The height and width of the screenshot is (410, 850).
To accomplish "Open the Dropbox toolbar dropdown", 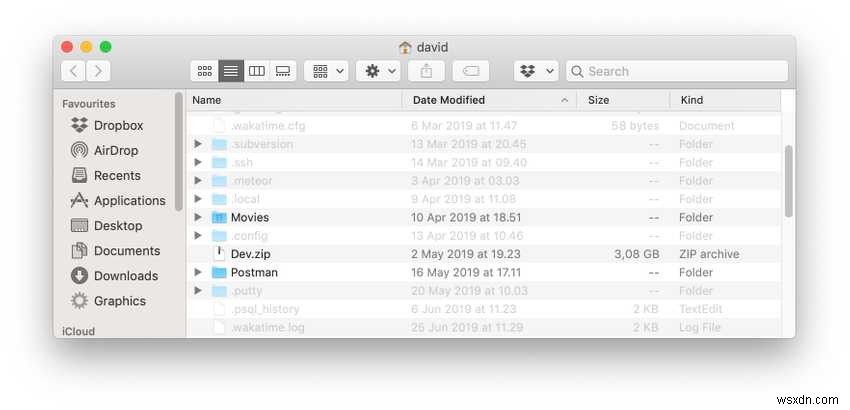I will [x=536, y=71].
